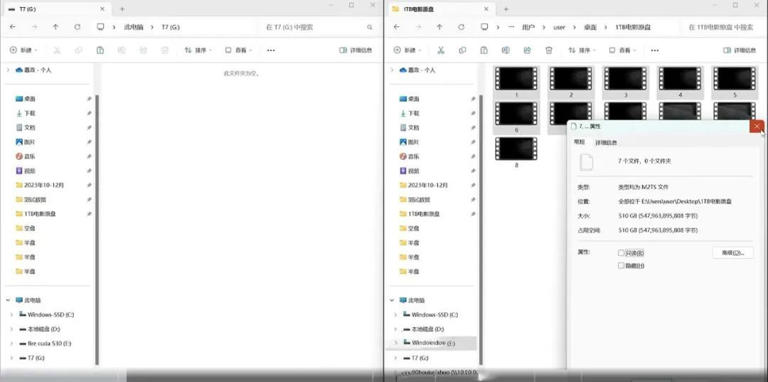Expand Windows-SSD (C:) in T7 (G:) window

12,314
